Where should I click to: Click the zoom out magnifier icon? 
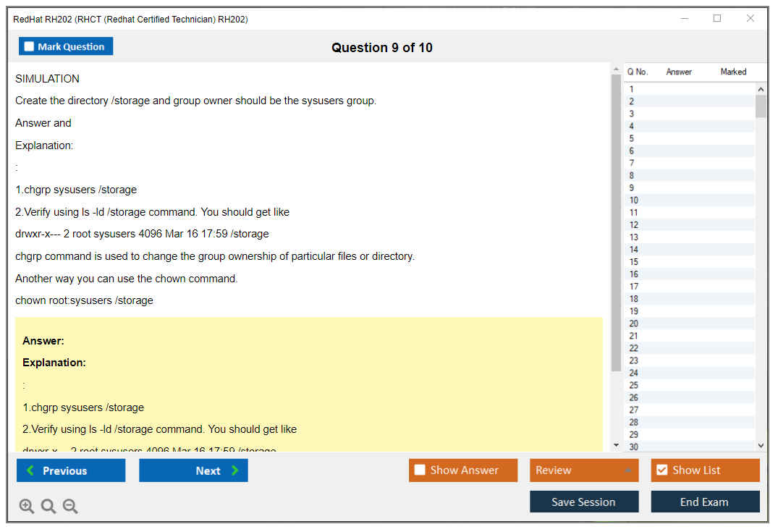tap(70, 507)
